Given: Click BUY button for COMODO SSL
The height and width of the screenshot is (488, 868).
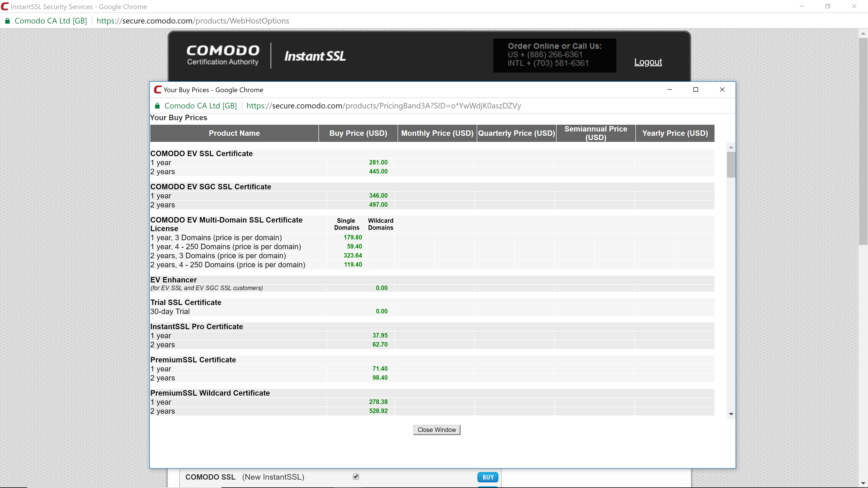Looking at the screenshot, I should (x=488, y=477).
